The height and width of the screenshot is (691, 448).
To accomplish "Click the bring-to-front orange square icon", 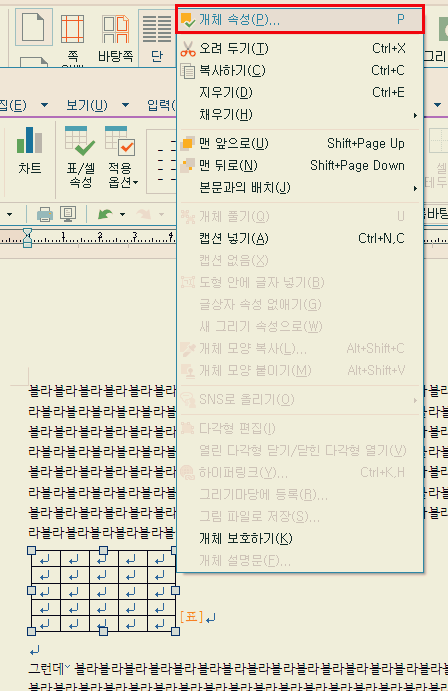I will click(188, 144).
